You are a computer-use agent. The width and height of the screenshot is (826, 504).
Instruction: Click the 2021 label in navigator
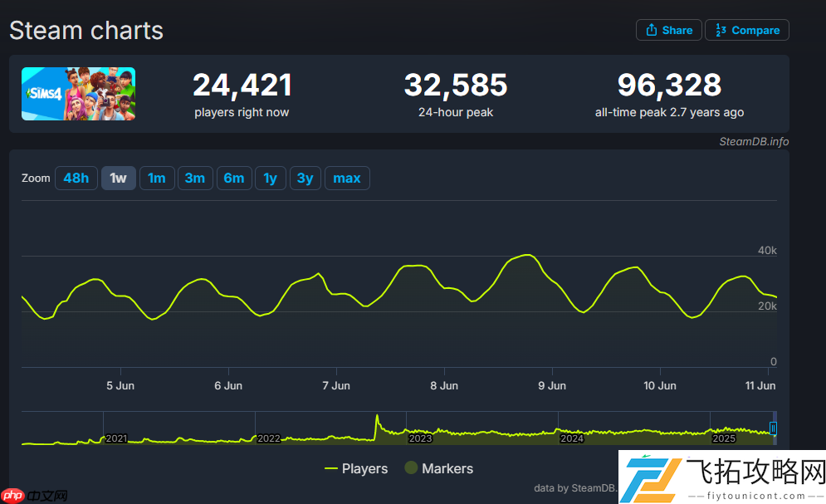tap(116, 438)
